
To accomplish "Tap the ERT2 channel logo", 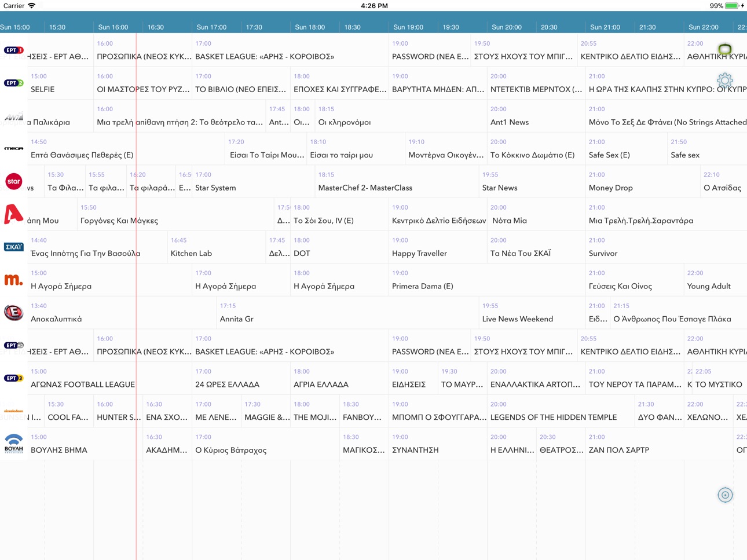I will pos(13,83).
